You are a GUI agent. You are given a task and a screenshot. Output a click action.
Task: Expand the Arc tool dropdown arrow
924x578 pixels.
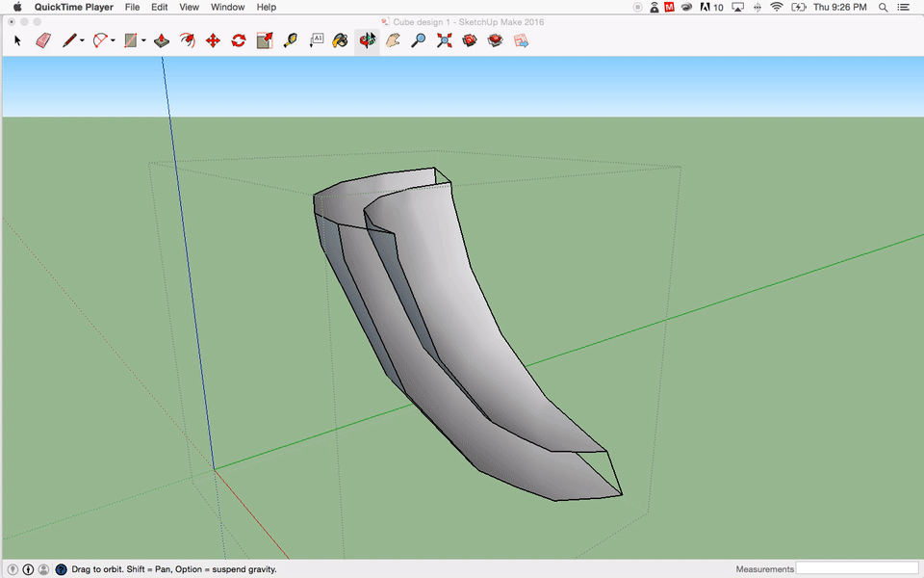click(x=113, y=41)
